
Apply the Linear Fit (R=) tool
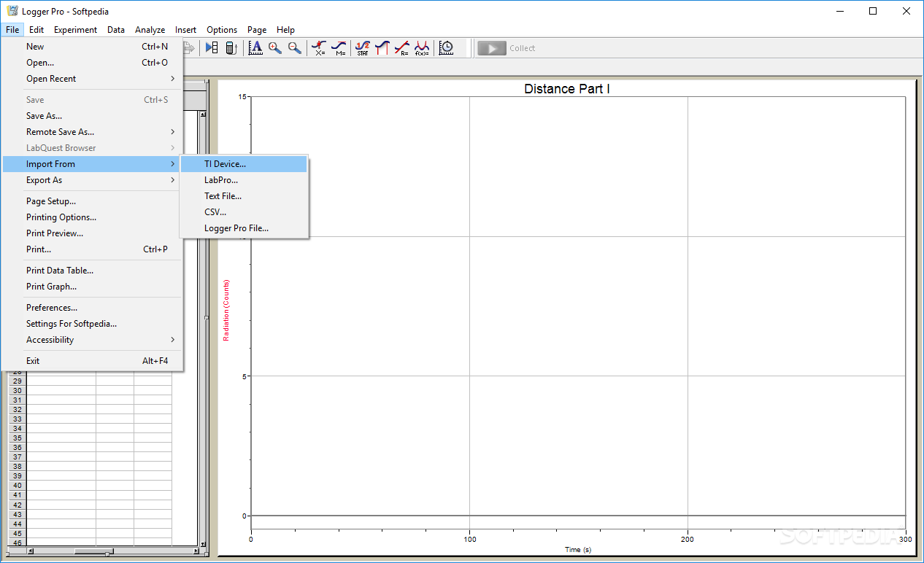pos(402,48)
